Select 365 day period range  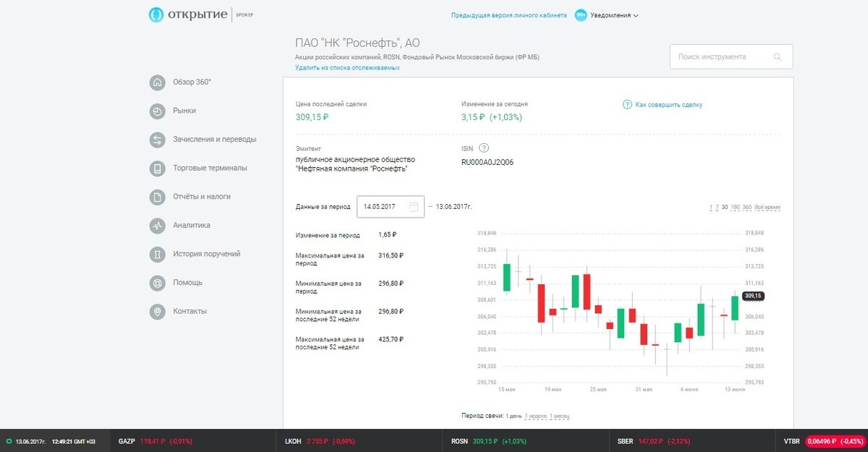pyautogui.click(x=747, y=208)
